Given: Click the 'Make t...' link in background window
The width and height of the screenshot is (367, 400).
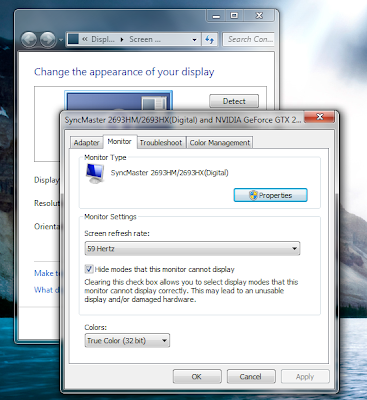Looking at the screenshot, I should click(46, 273).
